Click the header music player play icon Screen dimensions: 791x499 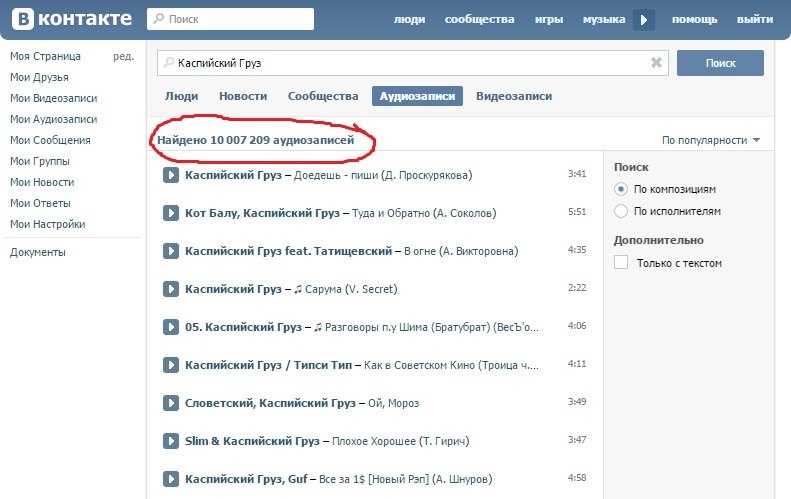644,20
